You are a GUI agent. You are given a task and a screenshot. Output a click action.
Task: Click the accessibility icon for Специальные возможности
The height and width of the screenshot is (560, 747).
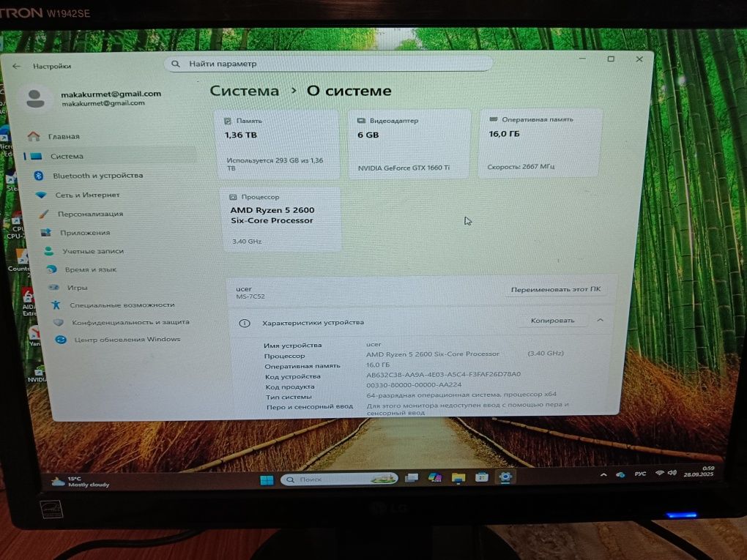click(56, 305)
